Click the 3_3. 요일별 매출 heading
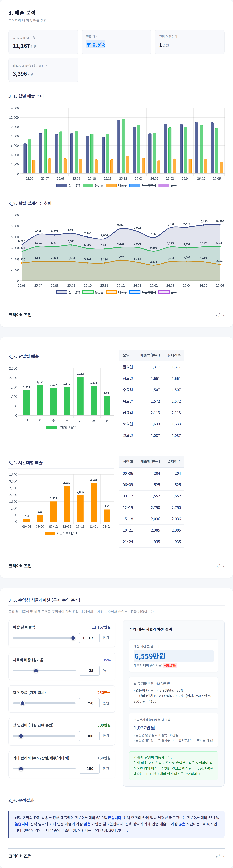Screen dimensions: 233x868 click(23, 356)
